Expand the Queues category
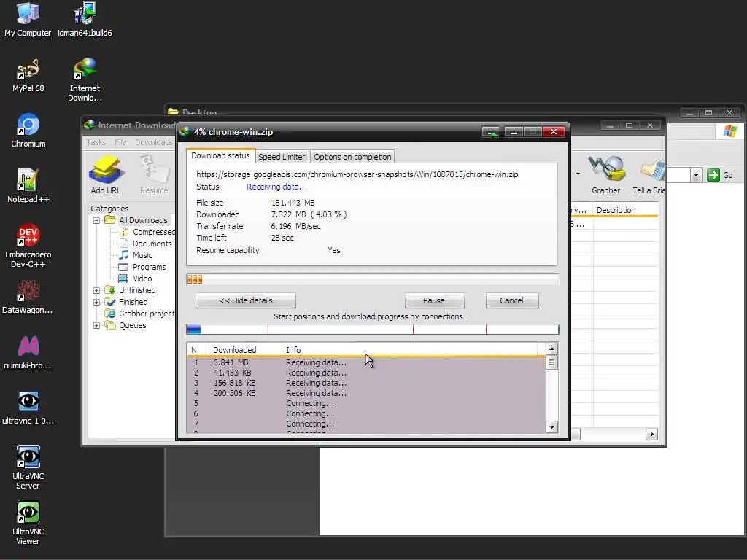The image size is (747, 560). (x=97, y=326)
